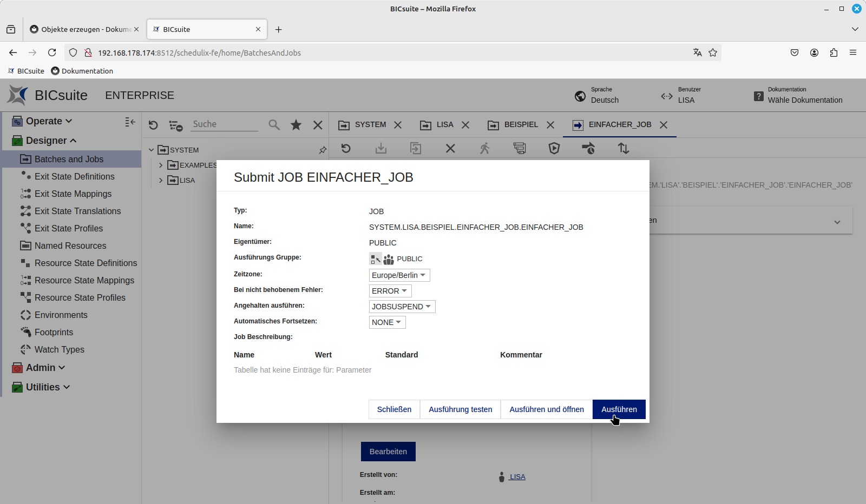
Task: Collapse the navigation sidebar using the collapse icon
Action: (130, 122)
